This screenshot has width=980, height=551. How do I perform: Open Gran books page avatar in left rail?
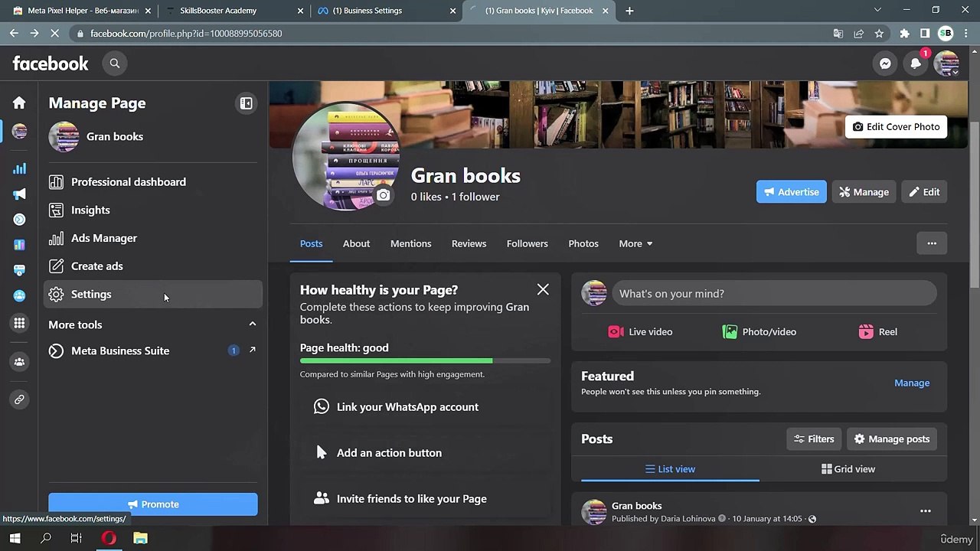click(x=19, y=132)
